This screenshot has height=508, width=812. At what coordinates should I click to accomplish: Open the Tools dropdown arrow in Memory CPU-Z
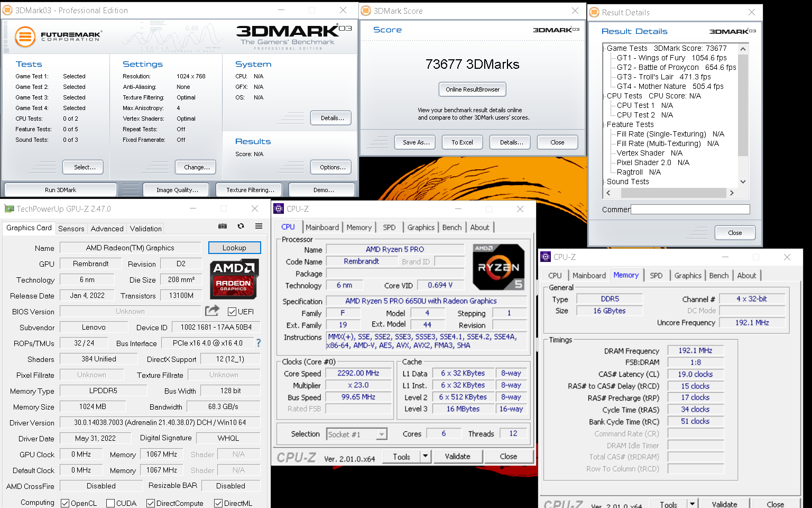pos(693,503)
